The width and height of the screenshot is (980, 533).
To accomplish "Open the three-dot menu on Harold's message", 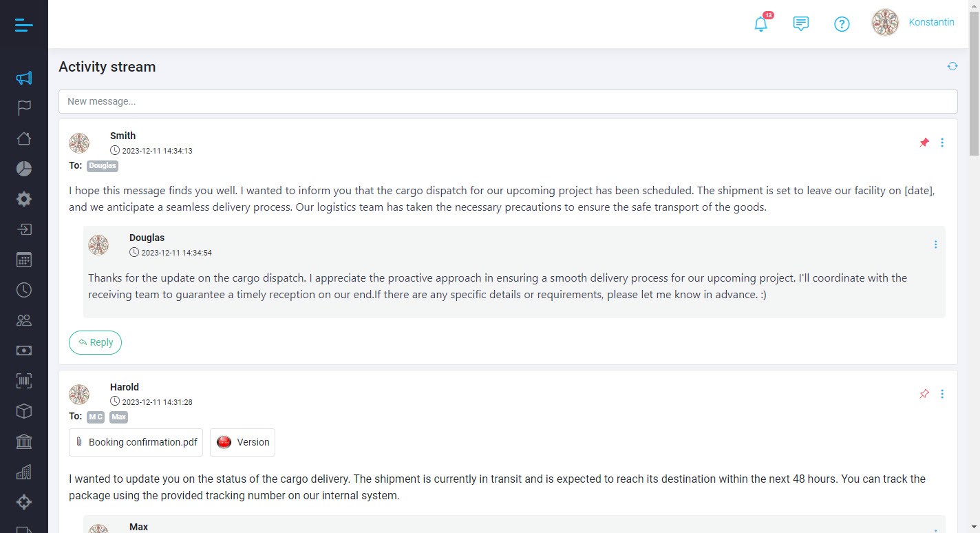I will [x=942, y=394].
